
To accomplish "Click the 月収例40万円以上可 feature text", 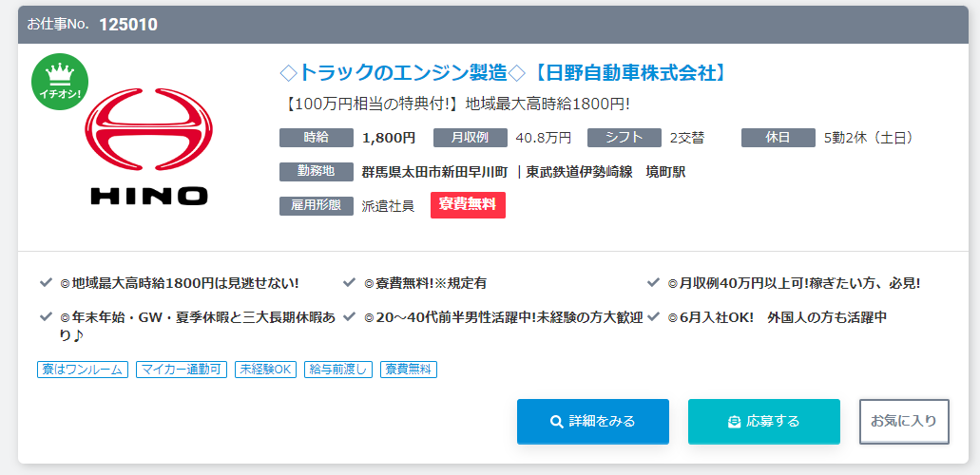I will tap(794, 283).
